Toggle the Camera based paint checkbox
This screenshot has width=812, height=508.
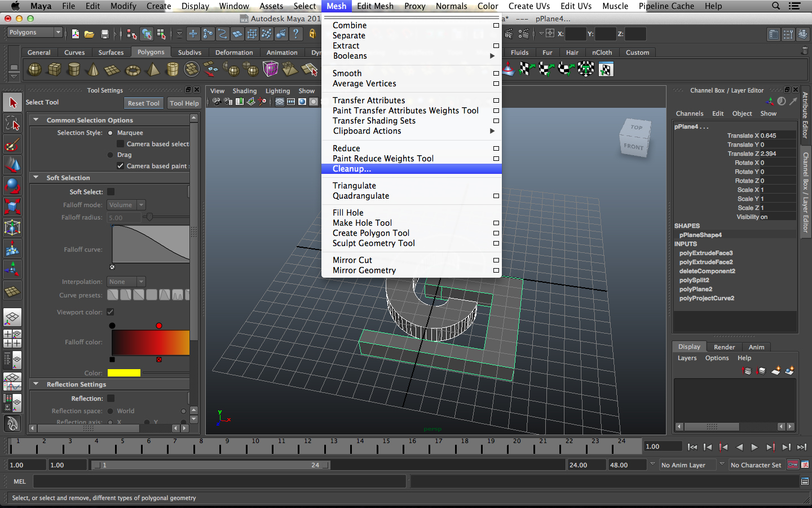[x=120, y=166]
